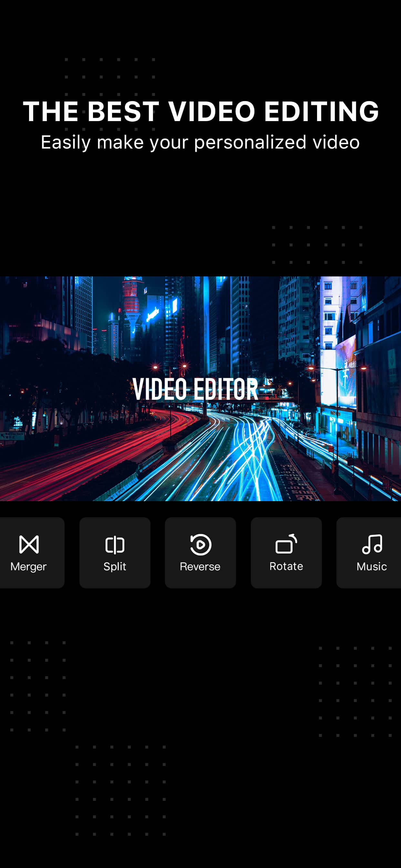This screenshot has height=868, width=401.
Task: Choose the Reverse video tool
Action: 200,553
